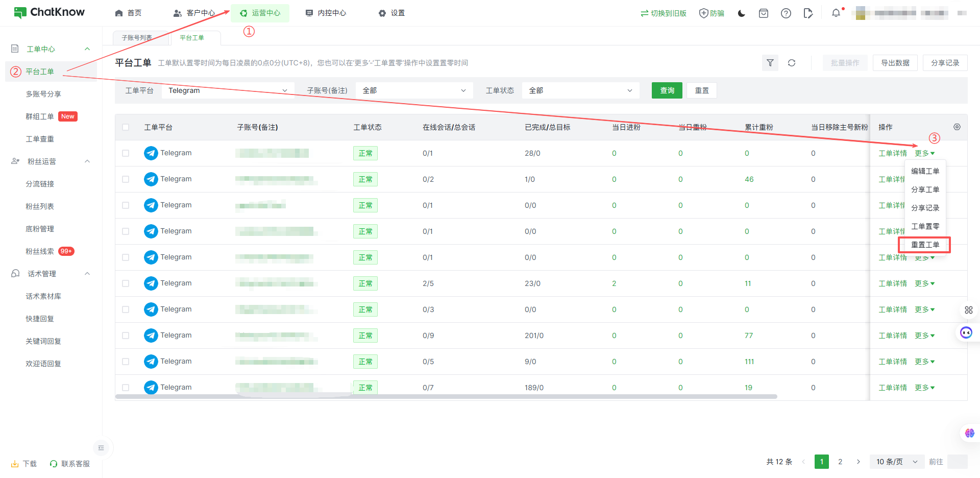
Task: Select the checkbox for the 2/5 session row
Action: 126,283
